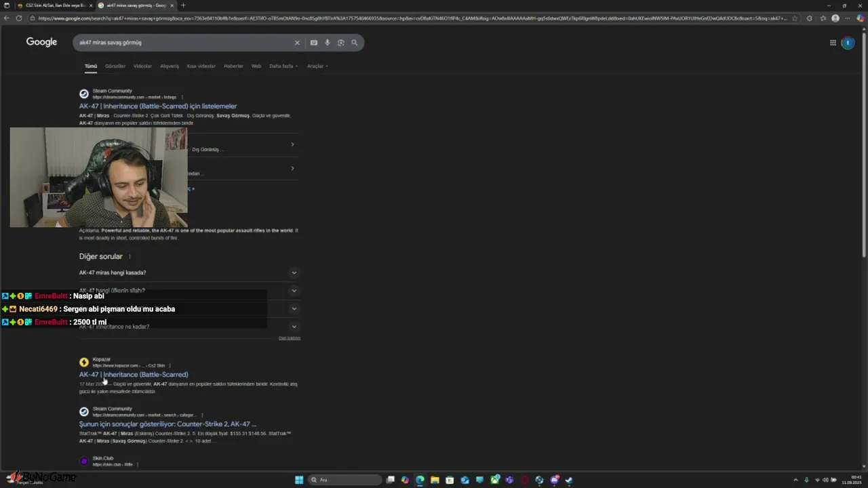Click the Google logo

[41, 42]
